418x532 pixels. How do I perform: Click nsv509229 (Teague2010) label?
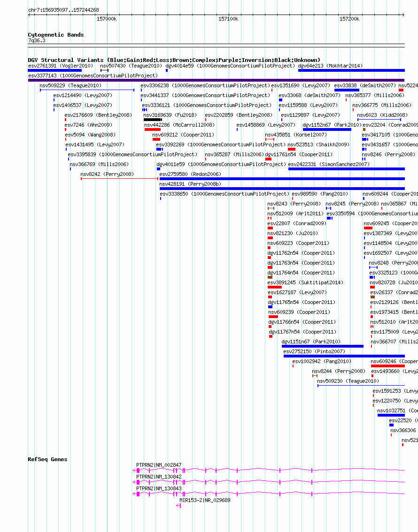[70, 85]
